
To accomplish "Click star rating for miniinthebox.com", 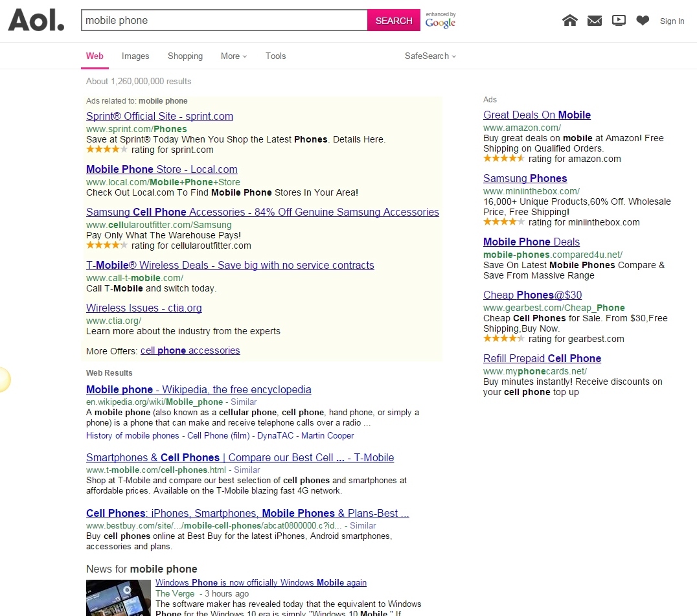I will point(504,222).
